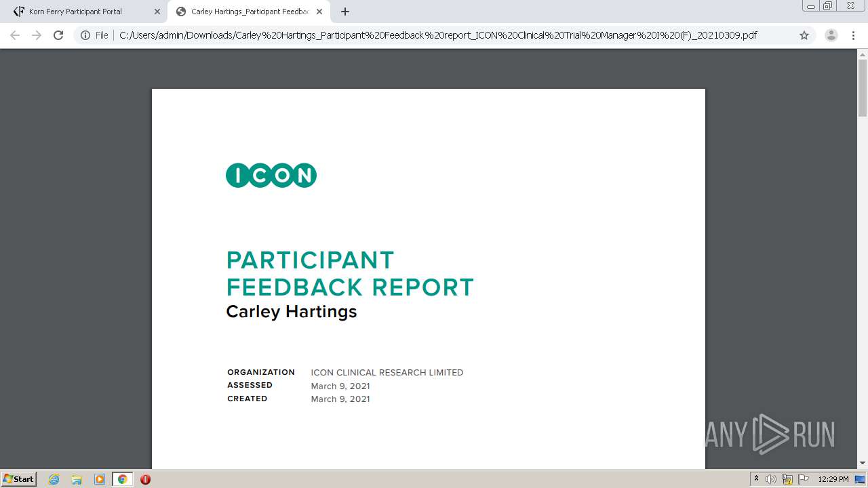
Task: Open the Action Center flag icon
Action: (804, 479)
